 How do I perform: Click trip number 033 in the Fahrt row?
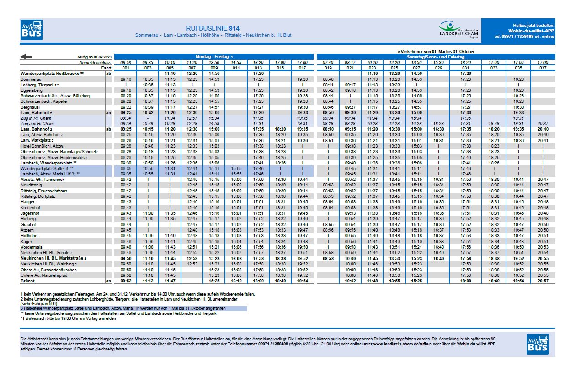[x=494, y=68]
